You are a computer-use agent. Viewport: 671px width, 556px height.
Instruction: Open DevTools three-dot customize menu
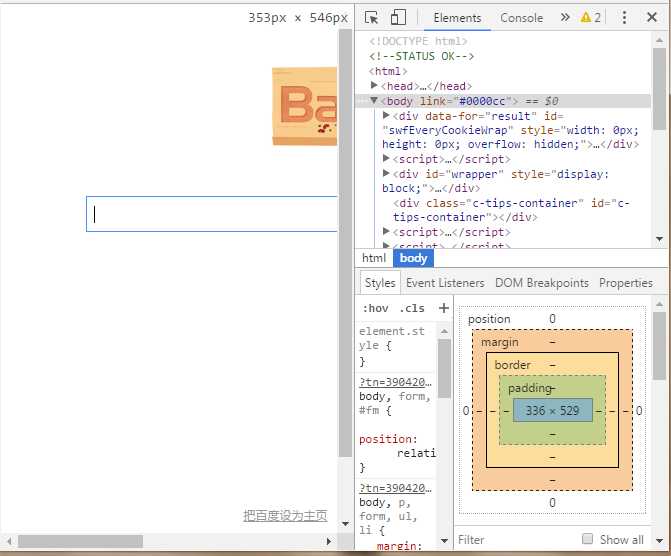click(x=624, y=18)
